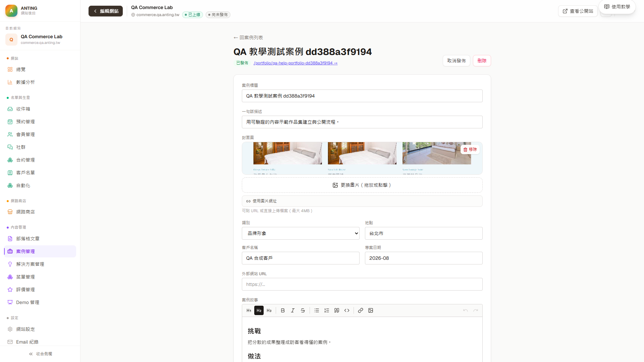644x362 pixels.
Task: Insert a blockquote
Action: [337, 310]
